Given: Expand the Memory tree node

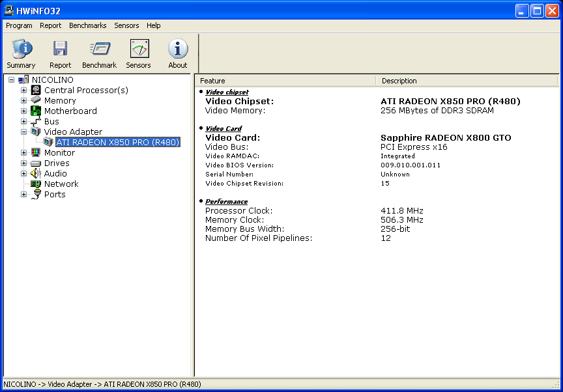Looking at the screenshot, I should pyautogui.click(x=23, y=100).
